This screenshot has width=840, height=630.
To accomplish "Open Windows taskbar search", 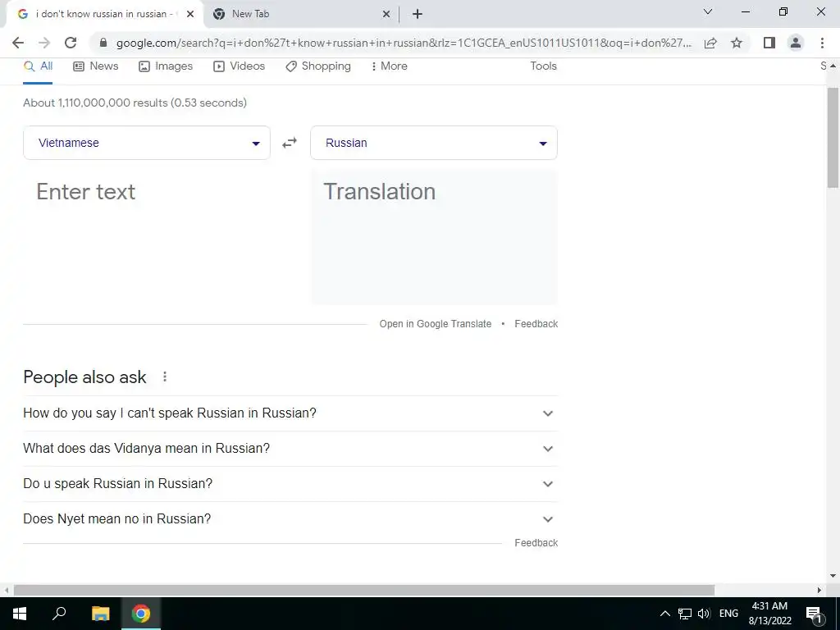I will [59, 614].
